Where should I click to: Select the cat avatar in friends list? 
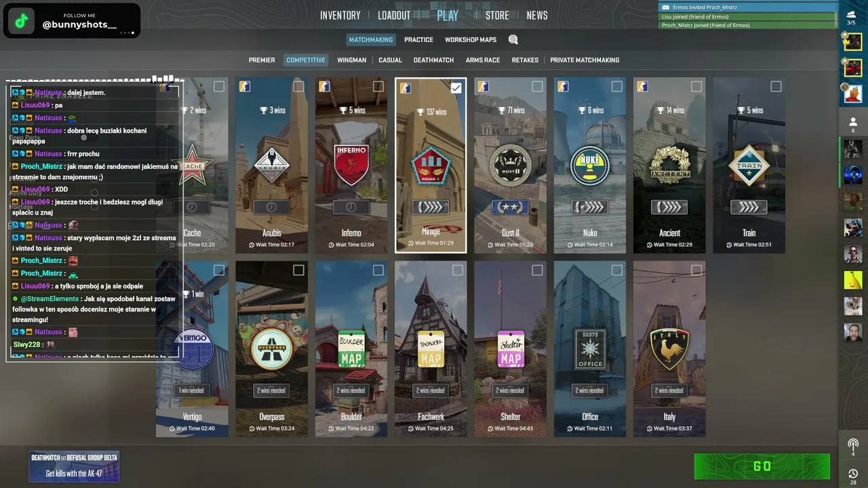(x=853, y=306)
